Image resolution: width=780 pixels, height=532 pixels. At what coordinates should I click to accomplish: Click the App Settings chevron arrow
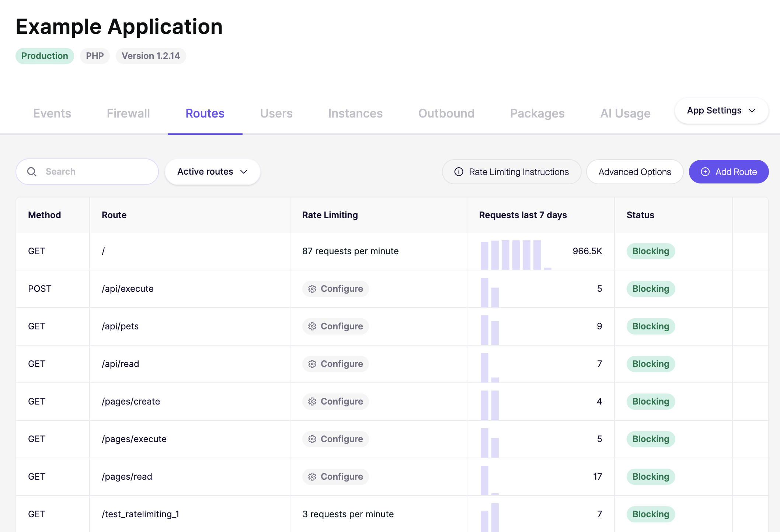tap(752, 111)
